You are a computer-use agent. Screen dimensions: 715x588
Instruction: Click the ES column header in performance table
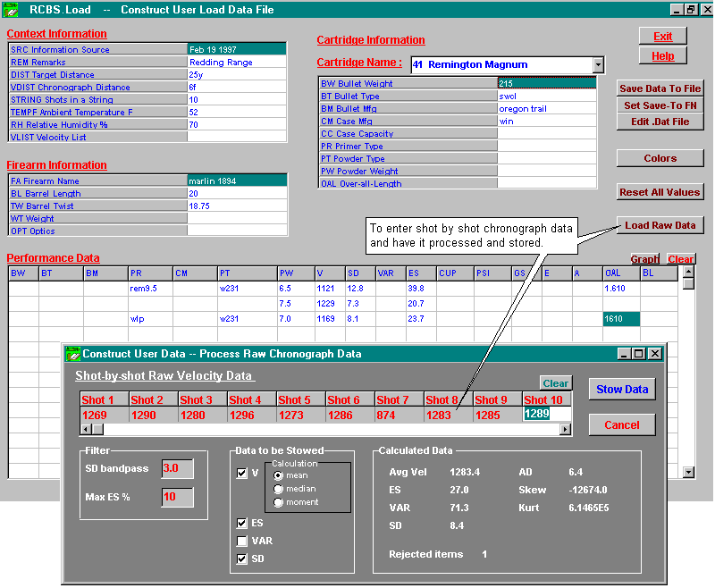(x=421, y=273)
